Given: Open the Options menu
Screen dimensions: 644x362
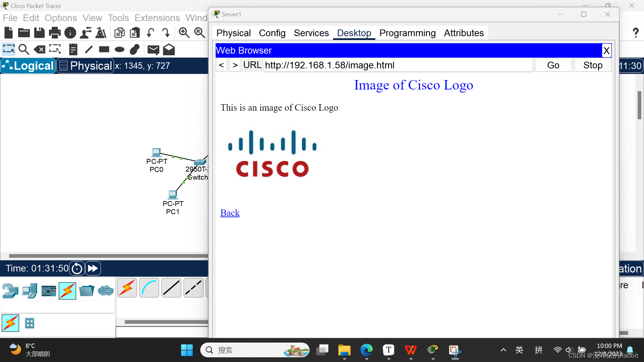Looking at the screenshot, I should point(61,18).
